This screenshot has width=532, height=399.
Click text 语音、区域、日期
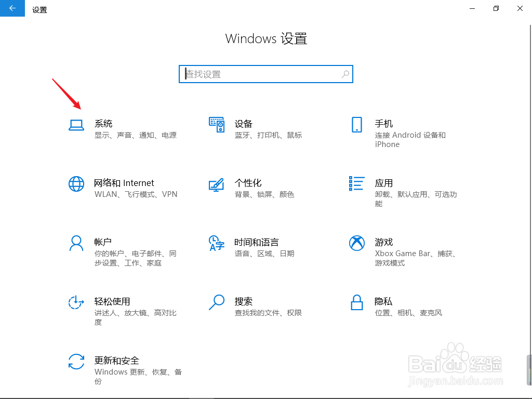pyautogui.click(x=264, y=254)
